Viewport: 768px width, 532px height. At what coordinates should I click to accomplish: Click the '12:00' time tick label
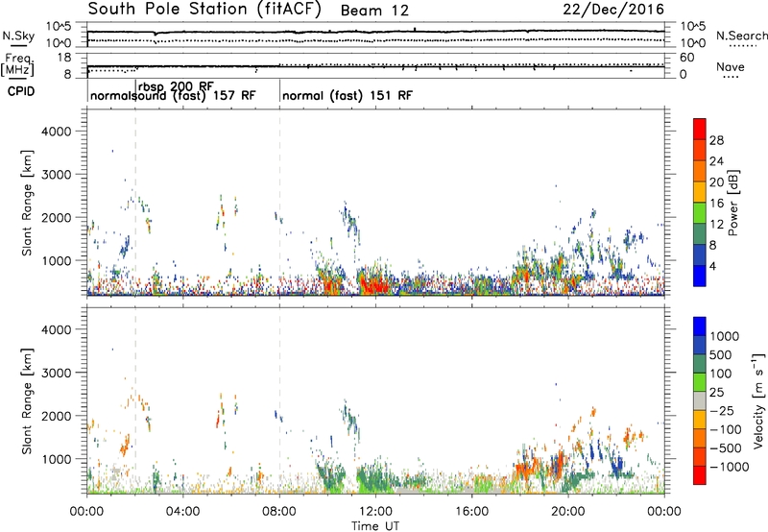[375, 512]
